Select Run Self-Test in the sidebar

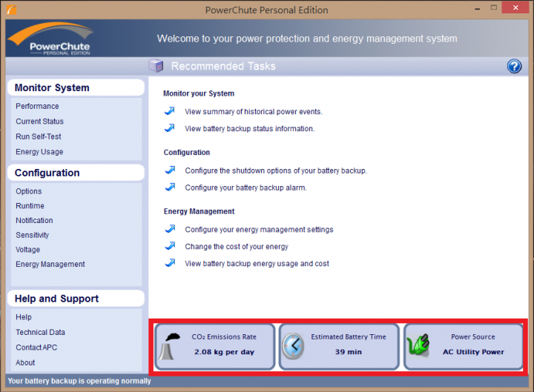pos(39,136)
